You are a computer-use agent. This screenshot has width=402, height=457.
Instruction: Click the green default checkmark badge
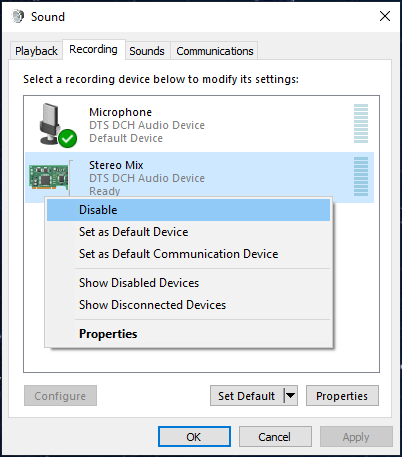[68, 138]
